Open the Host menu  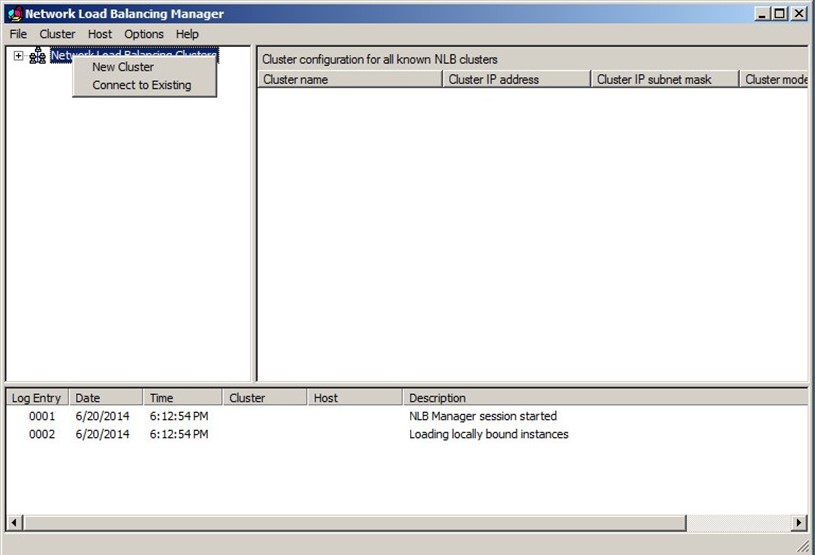100,34
